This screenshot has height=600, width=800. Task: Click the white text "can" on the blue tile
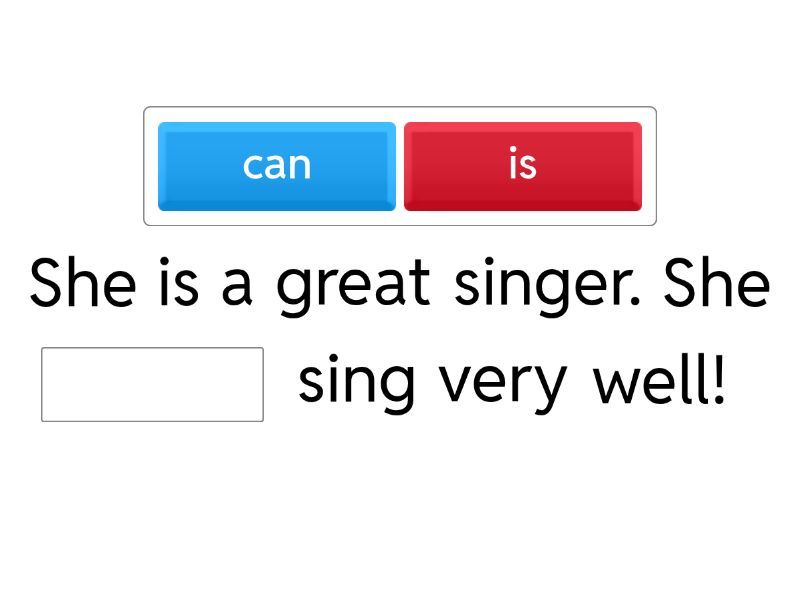click(277, 165)
